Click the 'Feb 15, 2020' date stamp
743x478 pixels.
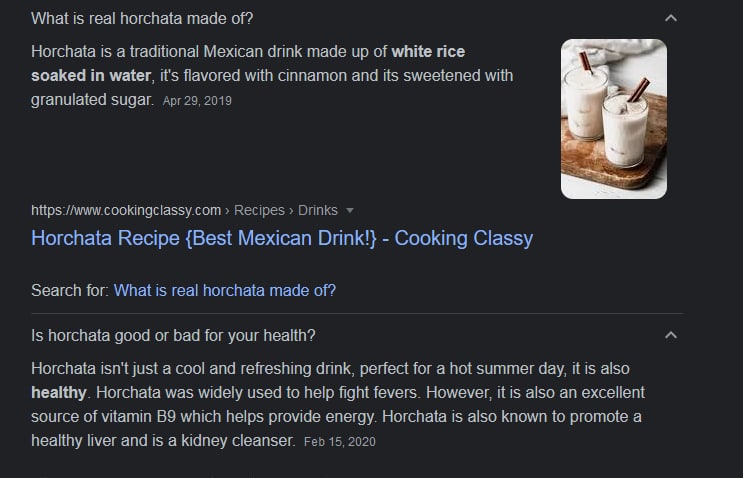pyautogui.click(x=340, y=442)
